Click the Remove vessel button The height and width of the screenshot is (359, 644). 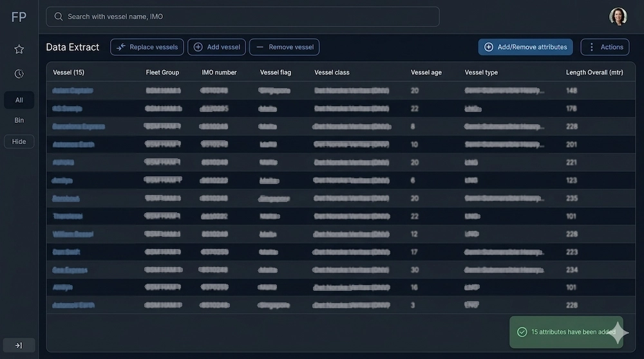(284, 47)
